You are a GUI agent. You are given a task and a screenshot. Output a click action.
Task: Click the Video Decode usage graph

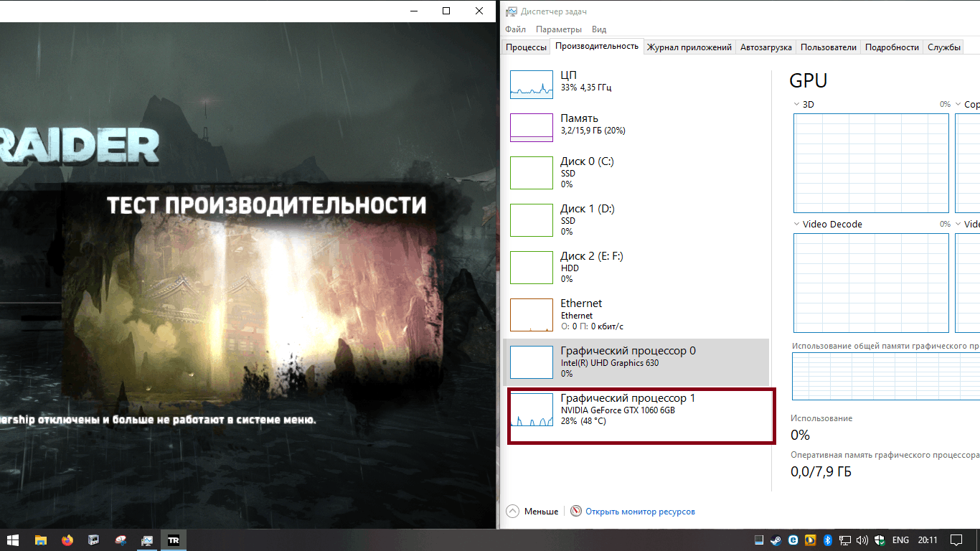click(872, 283)
